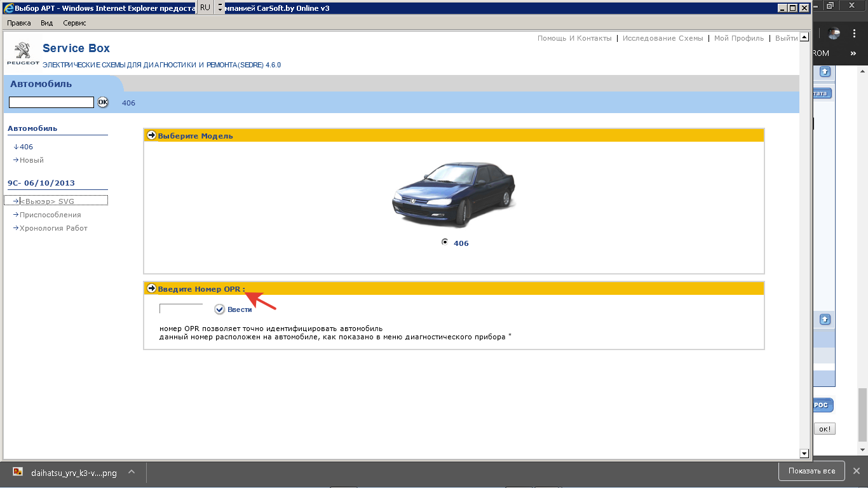
Task: Click arrow icon beside Выберите Модель
Action: pos(151,135)
